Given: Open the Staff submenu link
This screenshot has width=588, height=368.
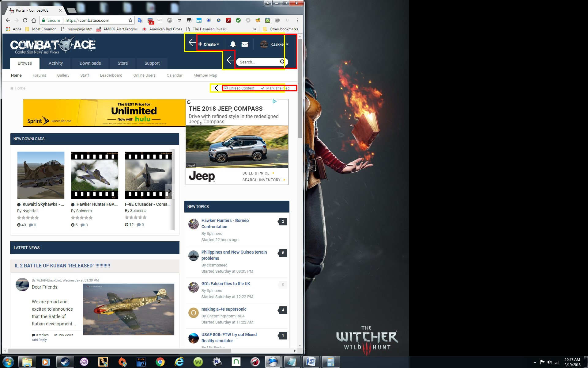Looking at the screenshot, I should click(85, 75).
